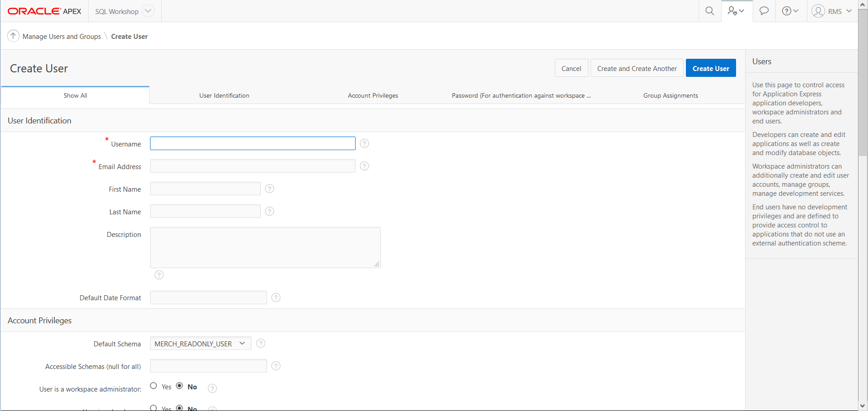Click inside the Email Address field
868x411 pixels.
(252, 166)
